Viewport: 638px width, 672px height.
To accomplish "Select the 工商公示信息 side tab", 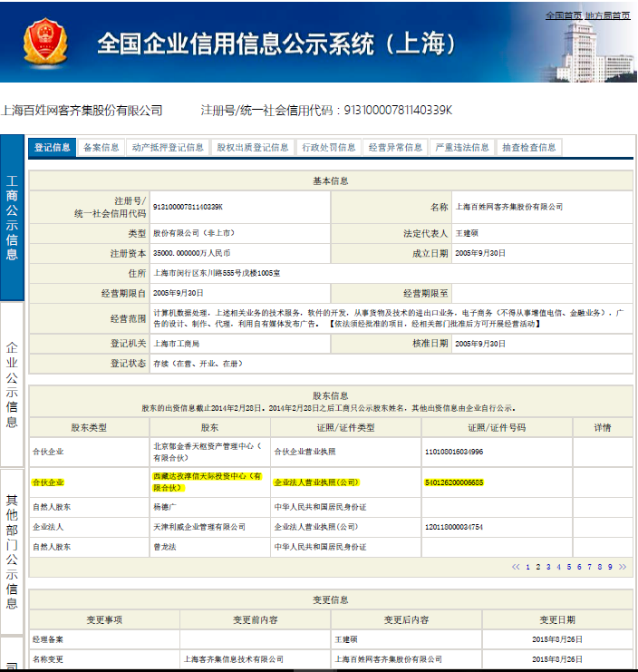I will tap(12, 218).
